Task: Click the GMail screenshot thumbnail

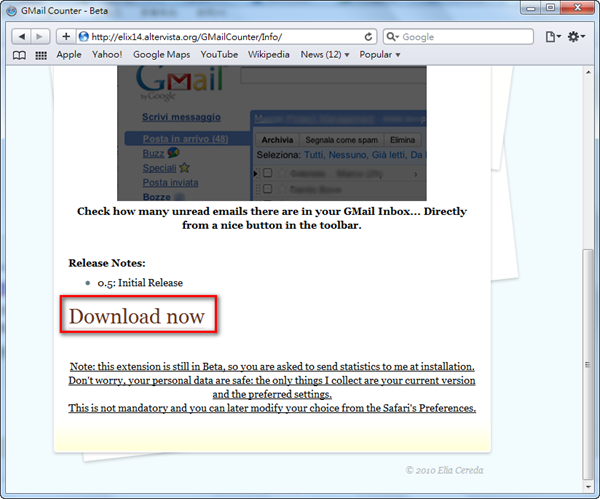Action: [272, 133]
